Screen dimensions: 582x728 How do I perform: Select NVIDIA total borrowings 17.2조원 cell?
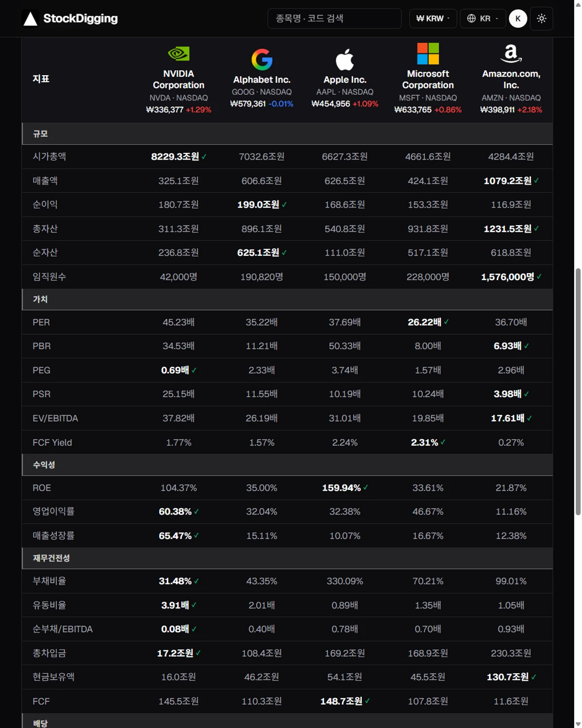coord(178,653)
